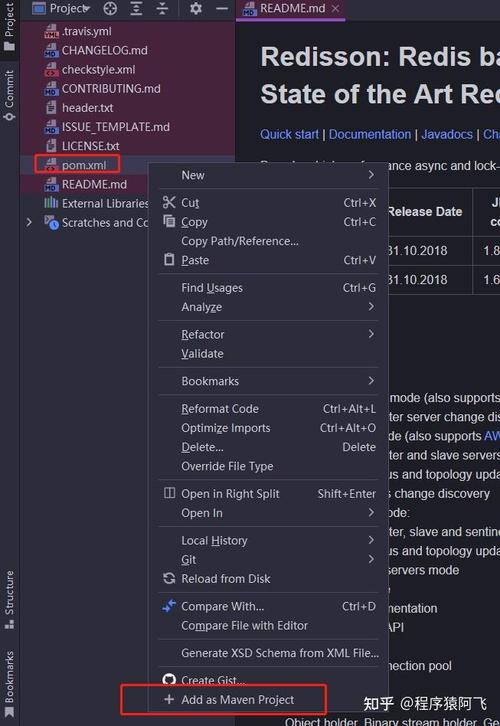Choose Delete... from context menu
The height and width of the screenshot is (726, 500).
pos(269,447)
